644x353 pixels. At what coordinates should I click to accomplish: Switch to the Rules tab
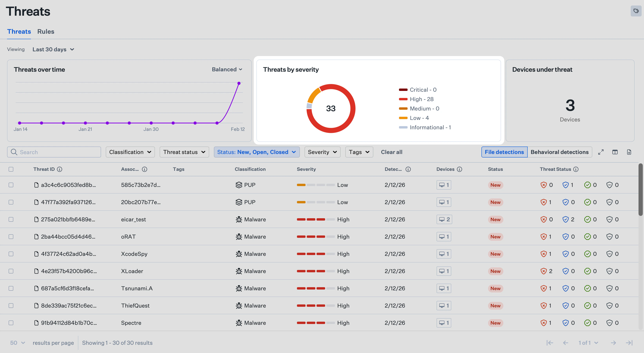point(46,32)
